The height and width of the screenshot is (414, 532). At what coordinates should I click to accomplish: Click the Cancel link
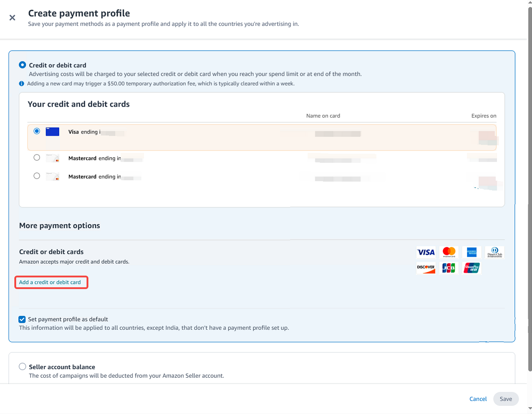[478, 399]
